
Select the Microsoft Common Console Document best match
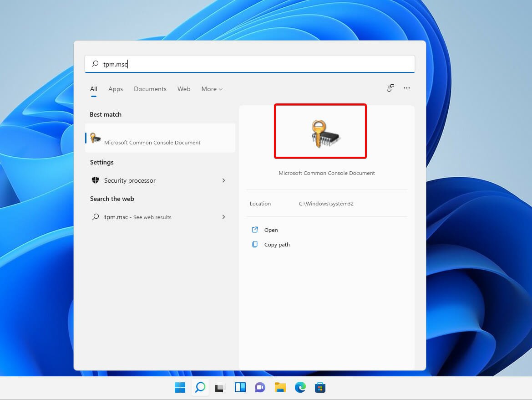152,142
